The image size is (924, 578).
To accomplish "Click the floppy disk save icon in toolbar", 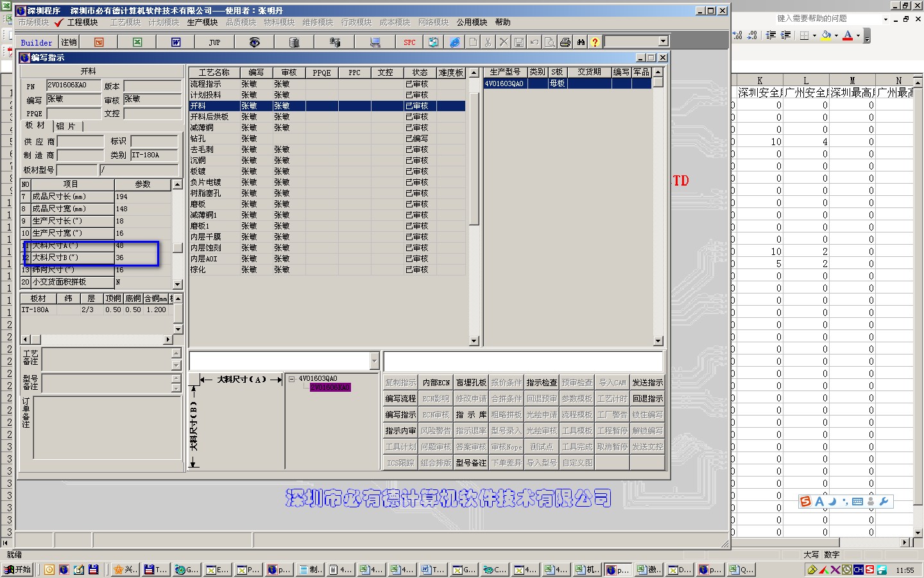I will click(519, 42).
